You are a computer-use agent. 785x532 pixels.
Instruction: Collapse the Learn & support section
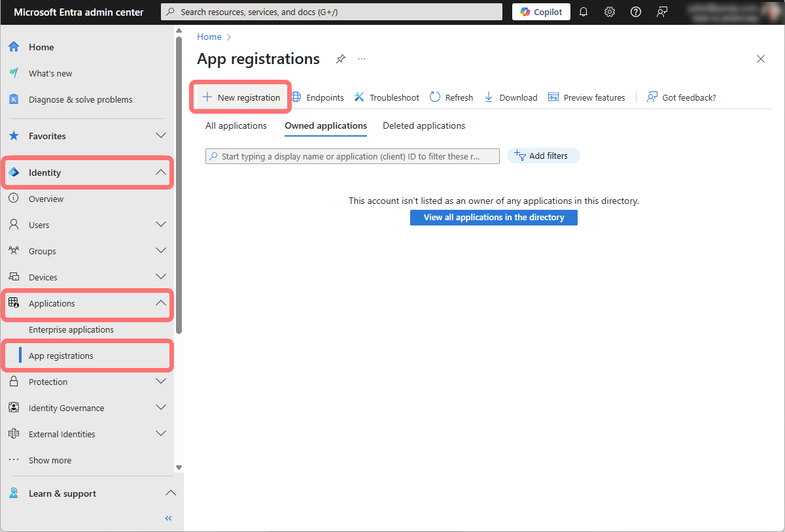[169, 493]
